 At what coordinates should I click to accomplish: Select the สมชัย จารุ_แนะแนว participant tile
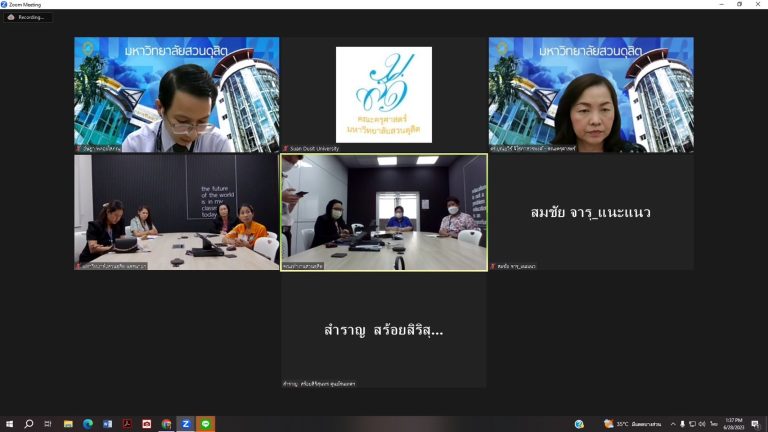(591, 213)
